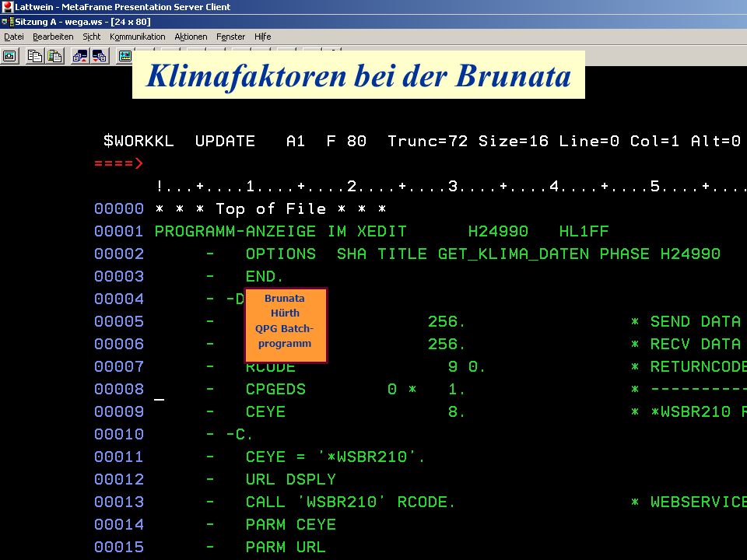747x560 pixels.
Task: Click line number 00012
Action: [119, 479]
